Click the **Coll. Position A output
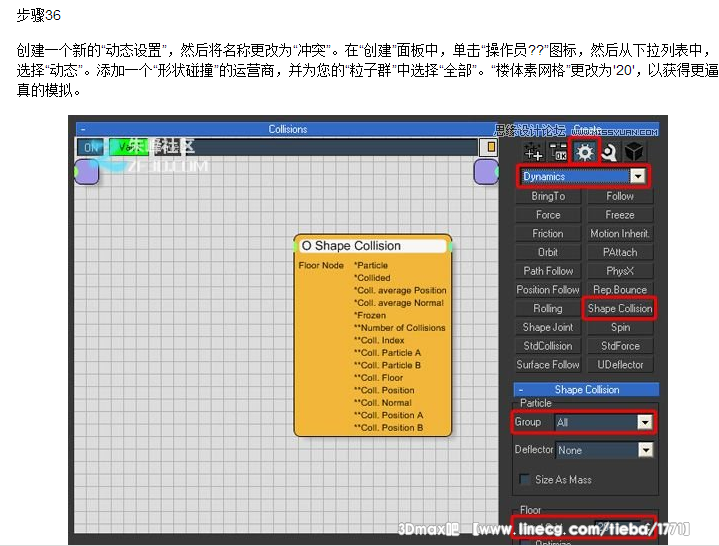Image resolution: width=719 pixels, height=546 pixels. pyautogui.click(x=388, y=415)
